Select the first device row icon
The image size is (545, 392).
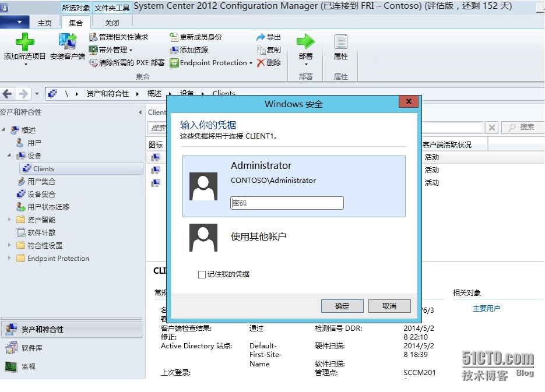tap(156, 157)
